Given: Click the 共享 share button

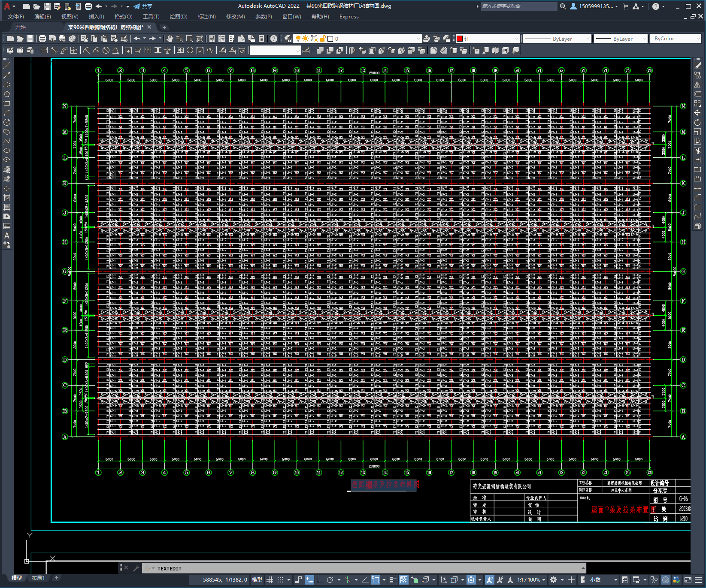Looking at the screenshot, I should pos(143,6).
